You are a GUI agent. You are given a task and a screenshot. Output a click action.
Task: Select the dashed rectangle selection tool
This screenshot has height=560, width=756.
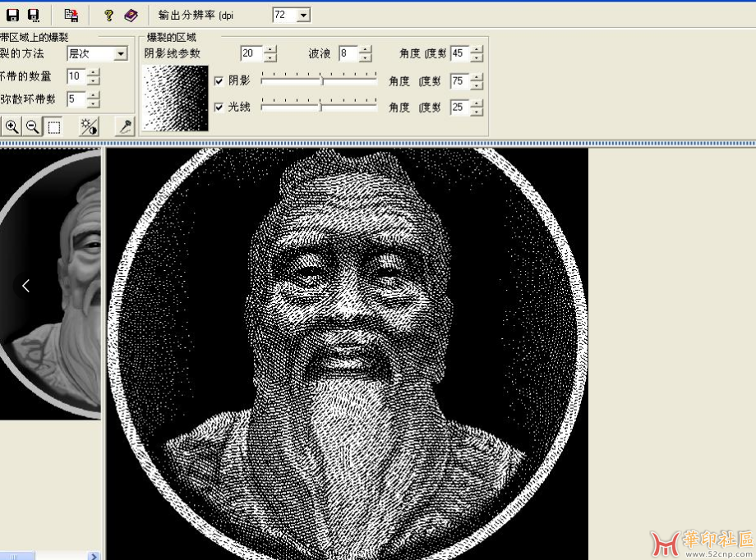point(53,126)
